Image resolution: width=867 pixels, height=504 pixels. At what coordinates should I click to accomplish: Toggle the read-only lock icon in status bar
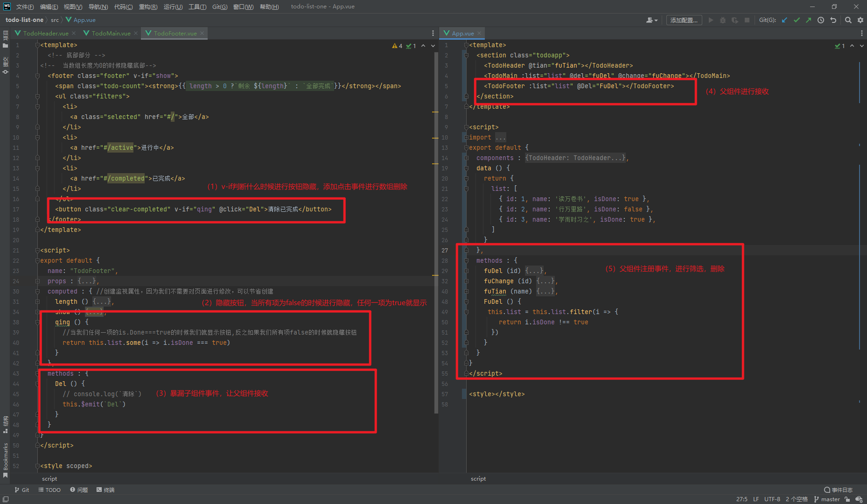[847, 499]
